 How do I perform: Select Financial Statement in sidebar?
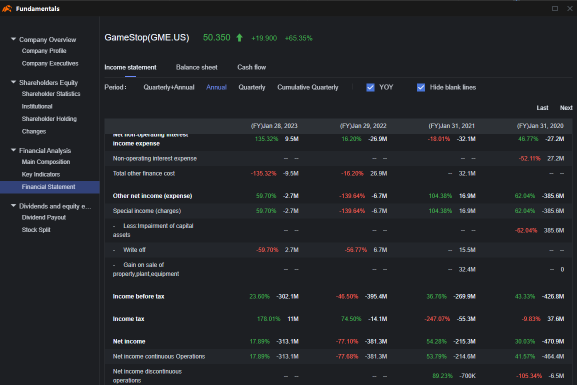point(50,187)
